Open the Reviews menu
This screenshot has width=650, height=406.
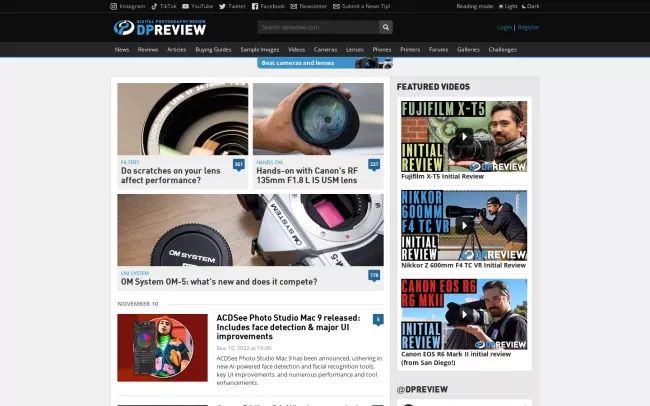tap(148, 49)
